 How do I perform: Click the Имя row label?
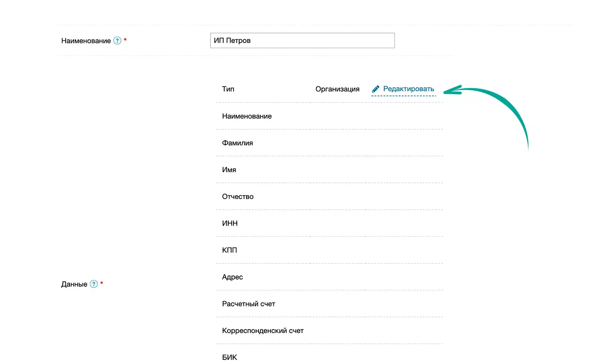(229, 170)
